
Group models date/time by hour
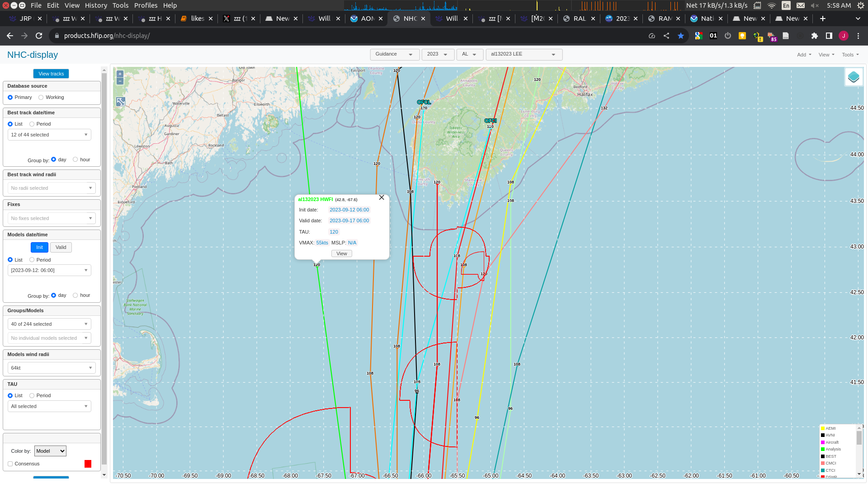[75, 296]
